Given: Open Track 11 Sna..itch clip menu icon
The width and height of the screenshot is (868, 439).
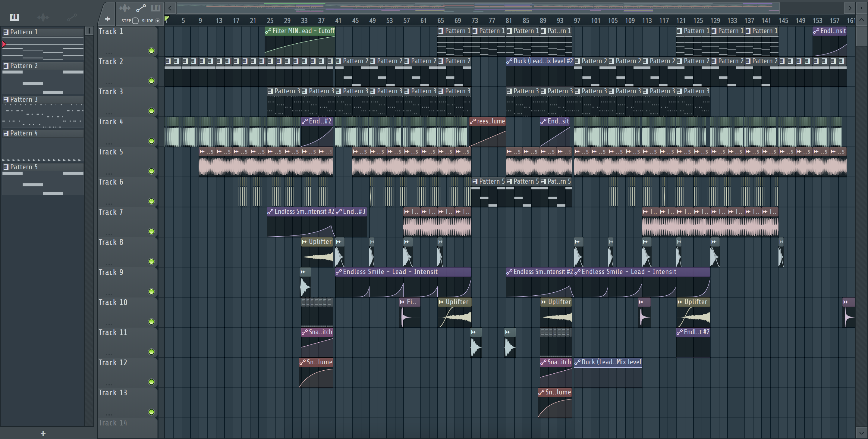Looking at the screenshot, I should coord(305,332).
